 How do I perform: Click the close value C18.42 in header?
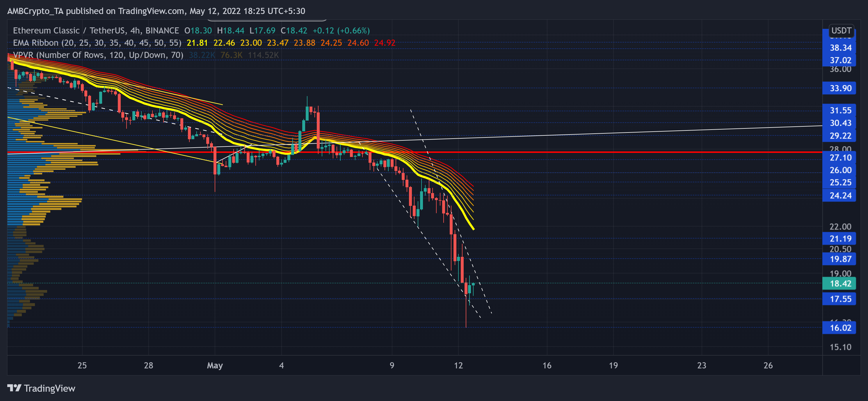click(x=294, y=31)
